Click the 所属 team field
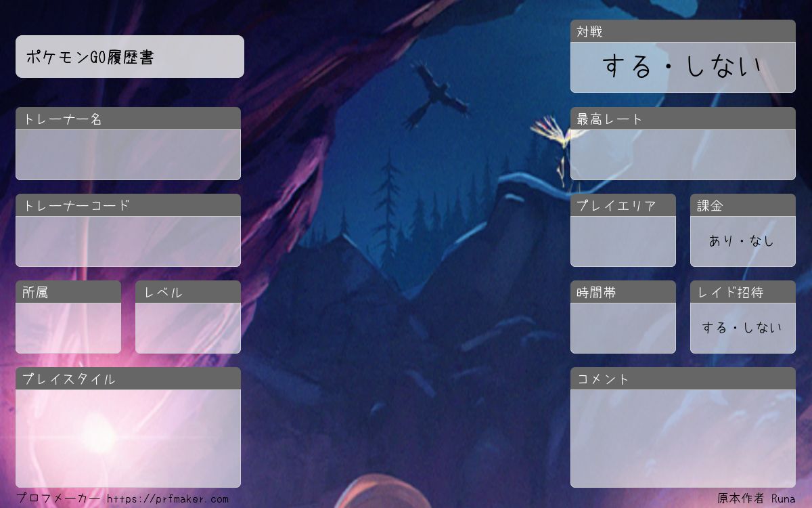Screen dimensions: 812x508 [x=68, y=328]
